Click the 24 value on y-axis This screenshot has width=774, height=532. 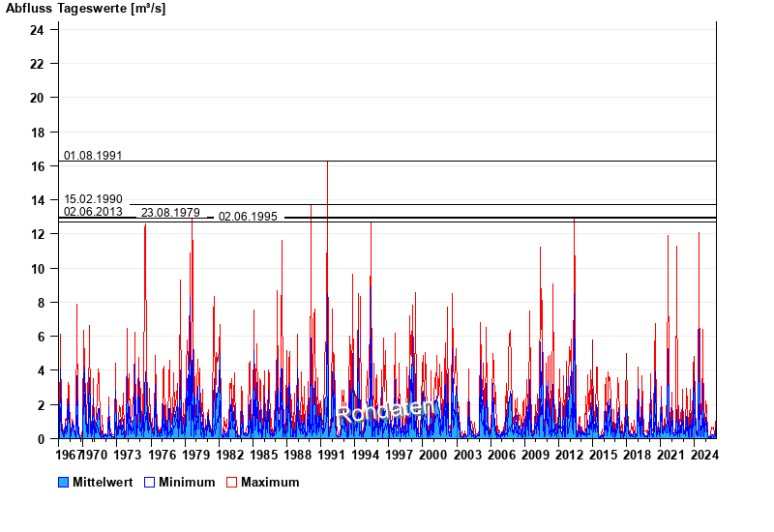pos(37,30)
